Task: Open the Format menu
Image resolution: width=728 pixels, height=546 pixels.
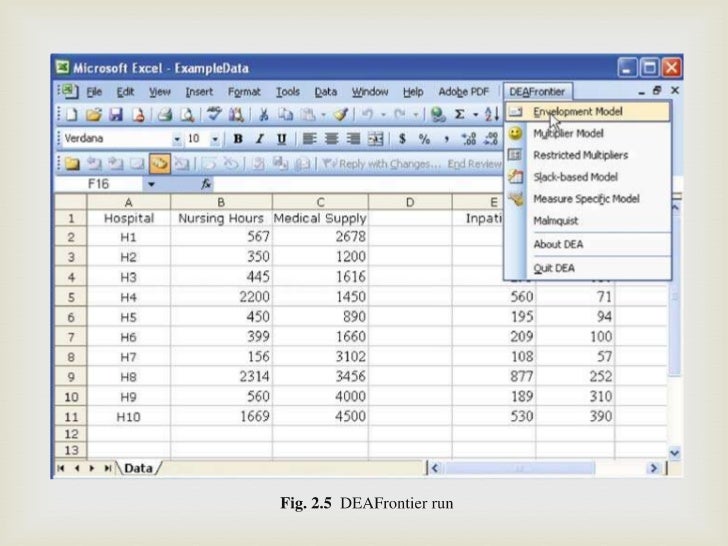Action: pyautogui.click(x=244, y=92)
